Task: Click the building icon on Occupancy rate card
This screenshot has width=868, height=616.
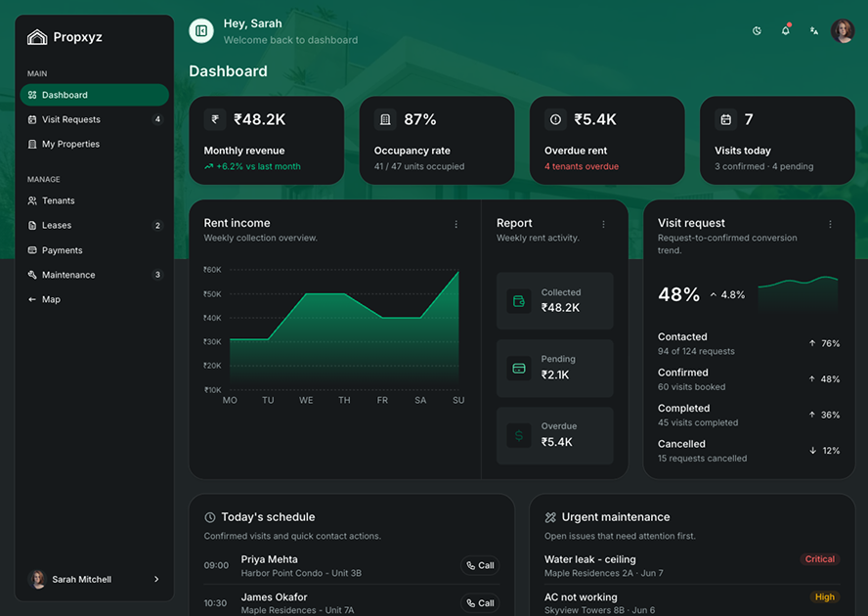Action: coord(385,119)
